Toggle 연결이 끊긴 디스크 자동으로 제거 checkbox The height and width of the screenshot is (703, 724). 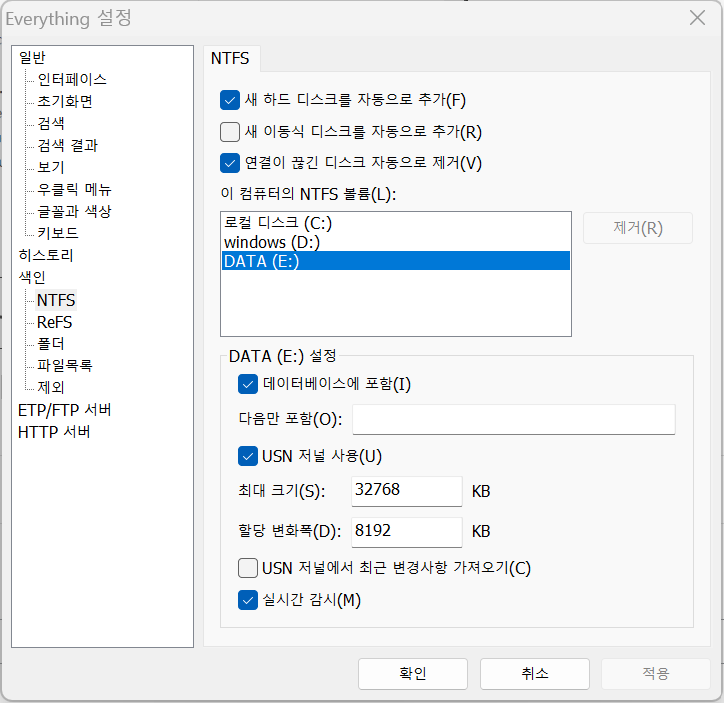click(x=230, y=163)
